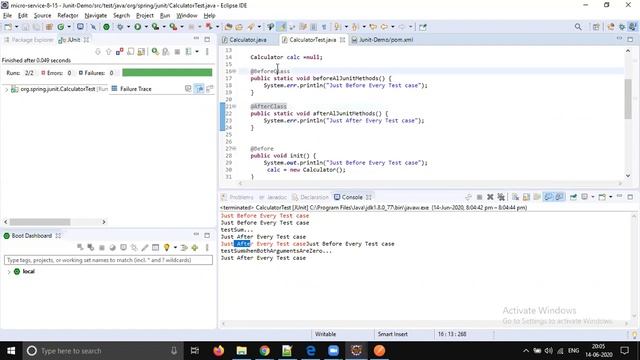Toggle Show Console on standard error change
The image size is (640, 360).
559,197
